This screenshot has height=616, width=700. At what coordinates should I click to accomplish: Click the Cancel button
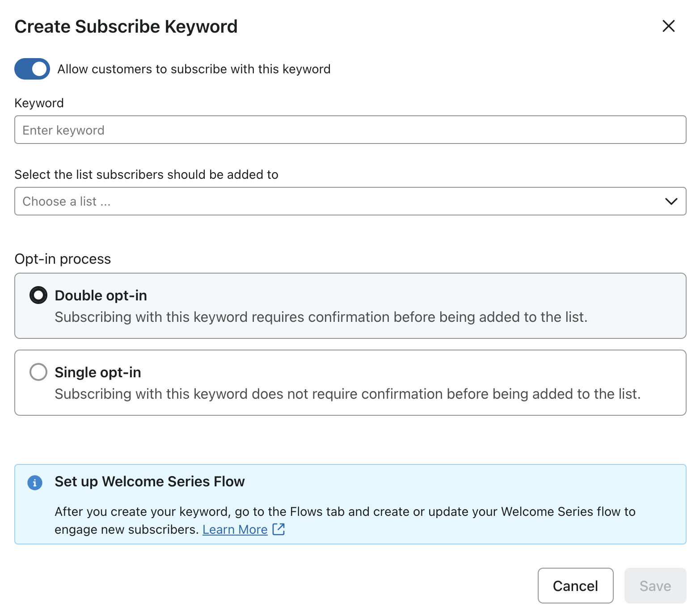575,586
